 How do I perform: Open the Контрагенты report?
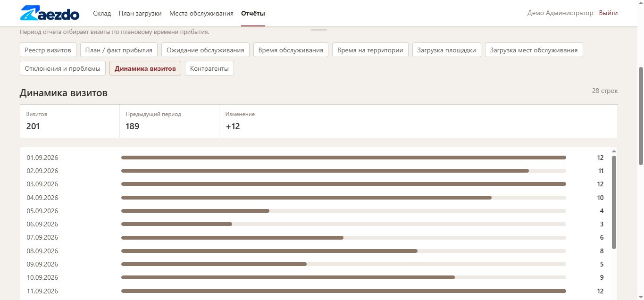click(209, 68)
